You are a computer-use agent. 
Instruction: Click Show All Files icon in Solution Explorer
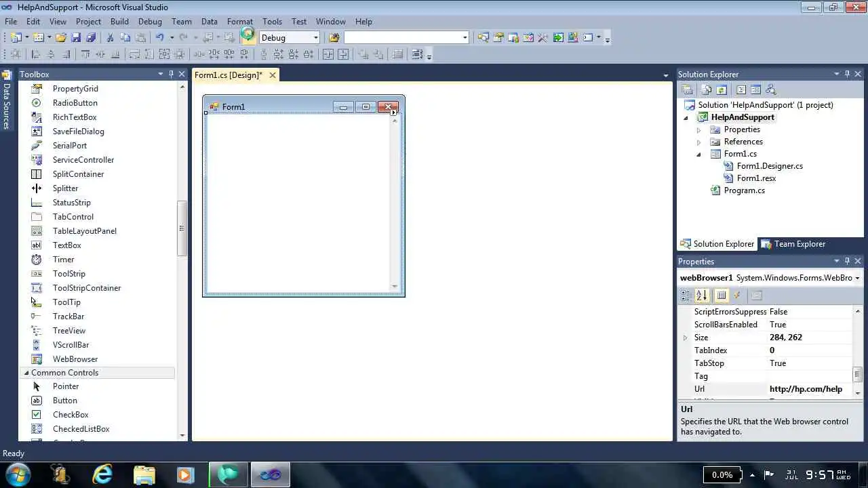[x=707, y=89]
